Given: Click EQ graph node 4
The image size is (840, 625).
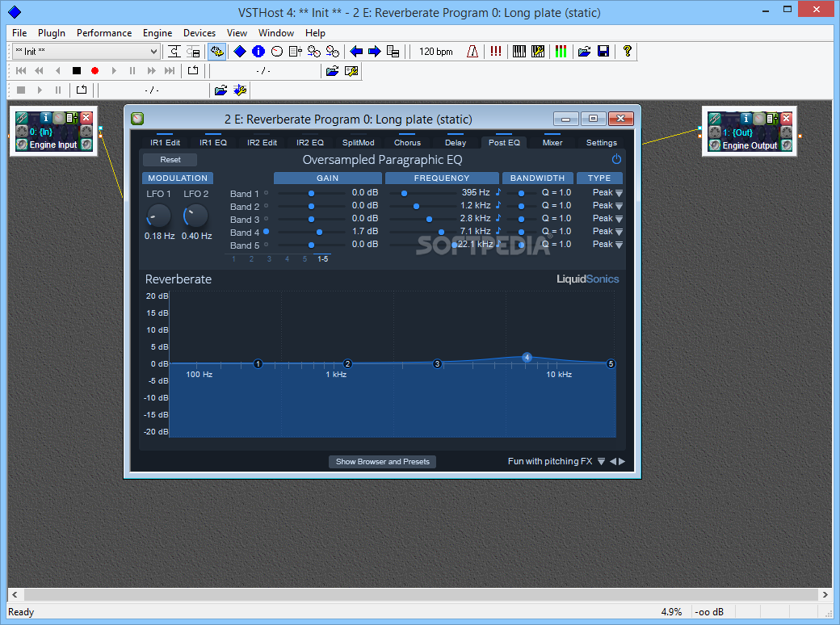Looking at the screenshot, I should click(527, 357).
